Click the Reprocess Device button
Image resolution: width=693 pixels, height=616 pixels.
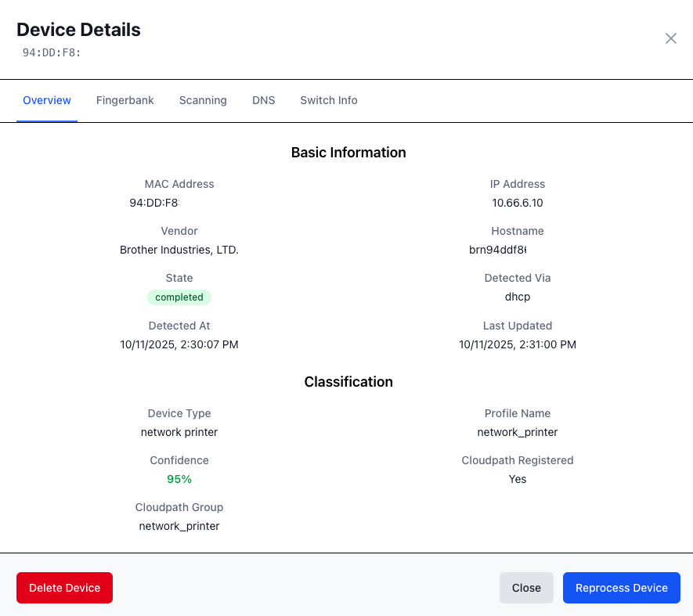pyautogui.click(x=621, y=588)
